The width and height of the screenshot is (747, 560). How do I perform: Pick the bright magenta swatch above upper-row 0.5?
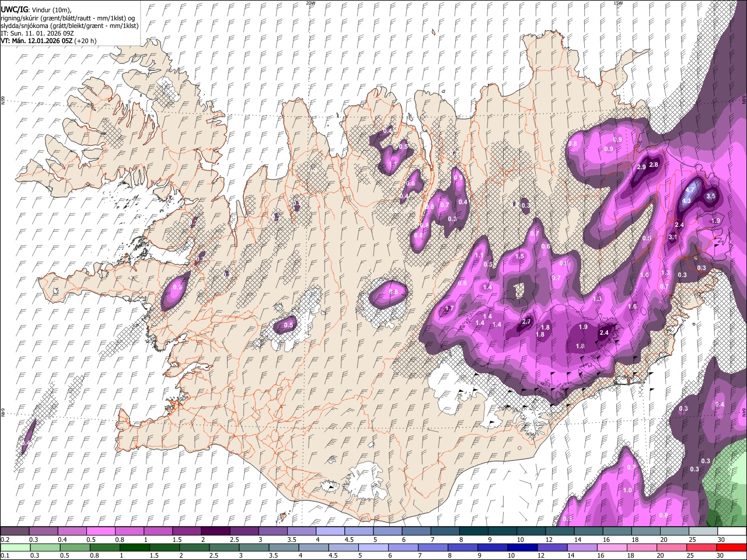point(101,531)
